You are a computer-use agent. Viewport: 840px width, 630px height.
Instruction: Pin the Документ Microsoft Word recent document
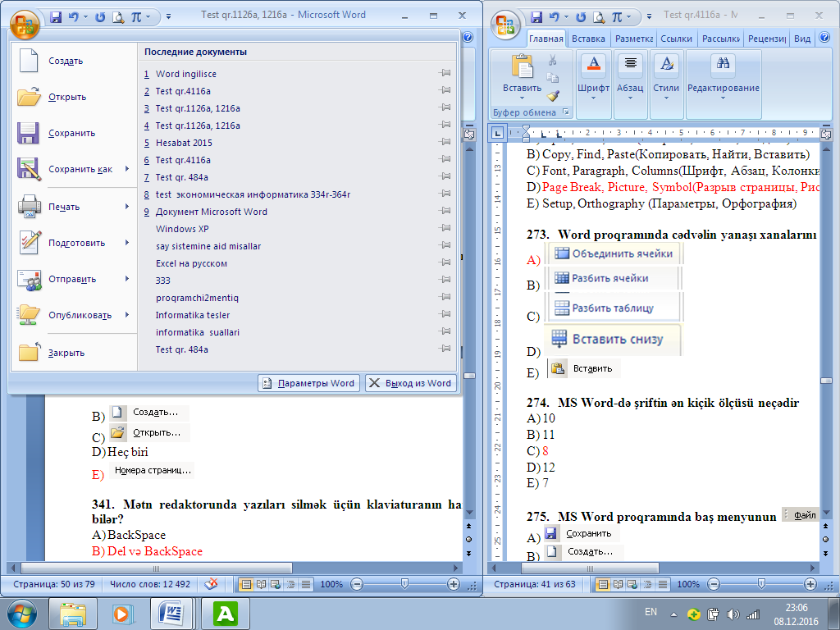click(x=445, y=211)
